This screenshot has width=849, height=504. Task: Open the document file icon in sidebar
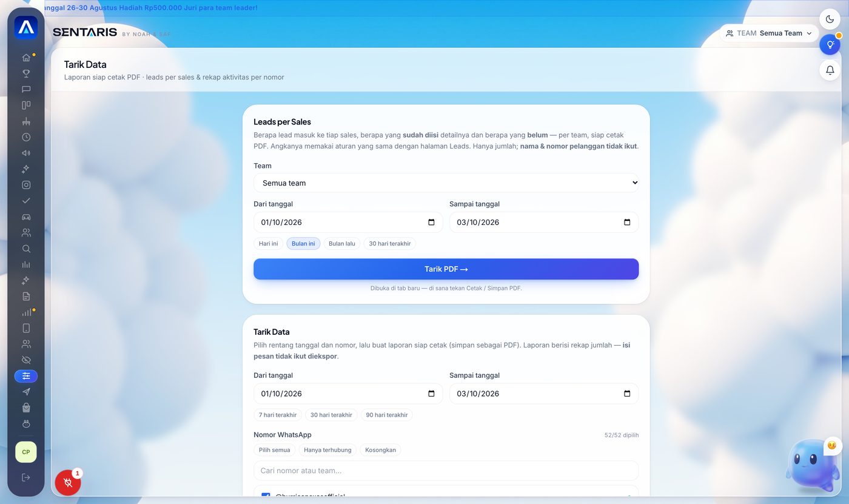tap(26, 296)
